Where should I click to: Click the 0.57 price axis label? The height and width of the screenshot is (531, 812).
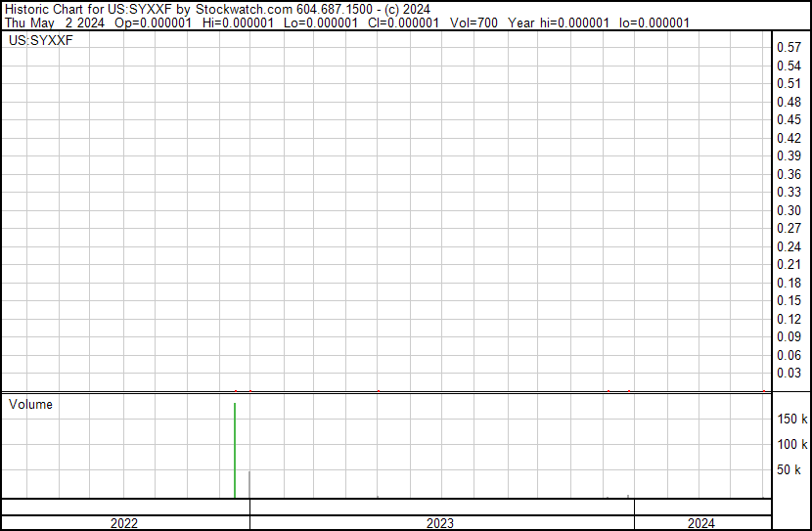pos(789,47)
